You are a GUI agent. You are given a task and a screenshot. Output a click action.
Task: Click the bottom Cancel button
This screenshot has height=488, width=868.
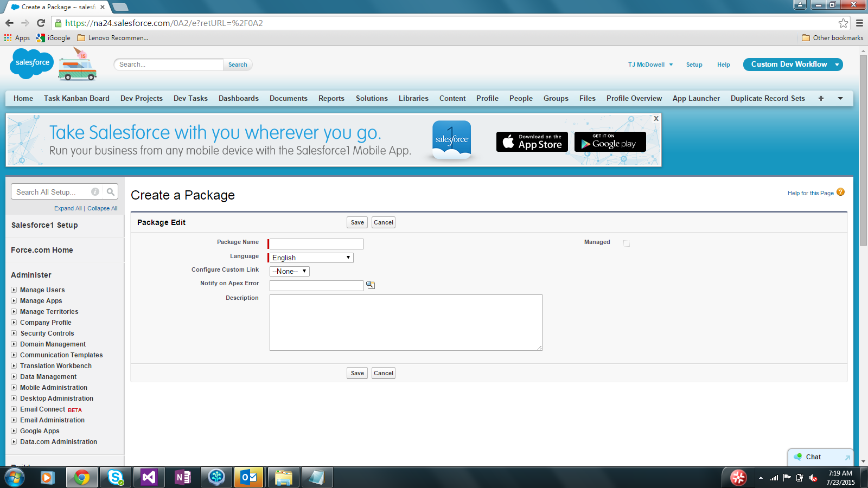point(384,373)
